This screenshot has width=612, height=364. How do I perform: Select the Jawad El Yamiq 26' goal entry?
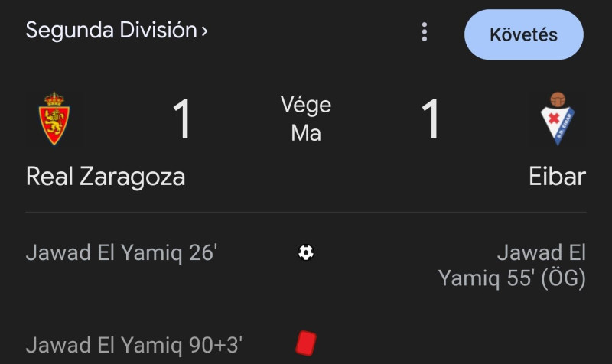tap(122, 253)
